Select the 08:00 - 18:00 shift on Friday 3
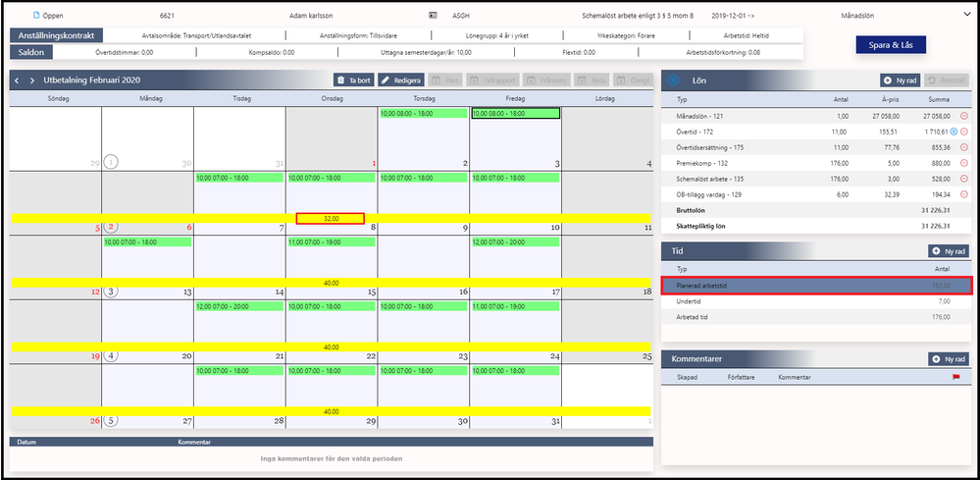 (516, 114)
